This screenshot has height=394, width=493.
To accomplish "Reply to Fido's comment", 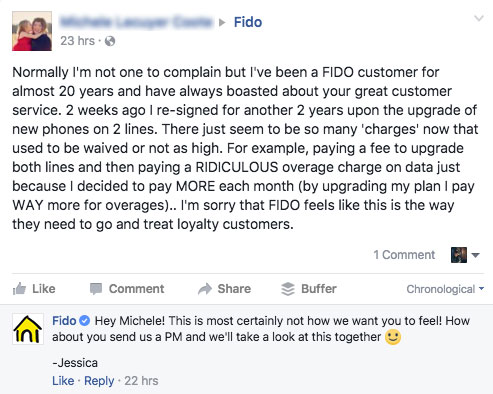I will pos(99,381).
